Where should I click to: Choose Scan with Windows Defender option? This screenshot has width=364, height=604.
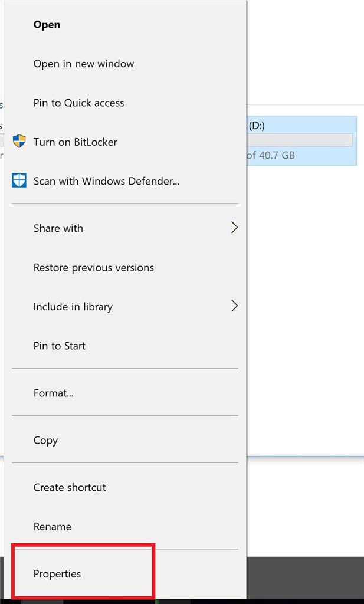pos(106,181)
